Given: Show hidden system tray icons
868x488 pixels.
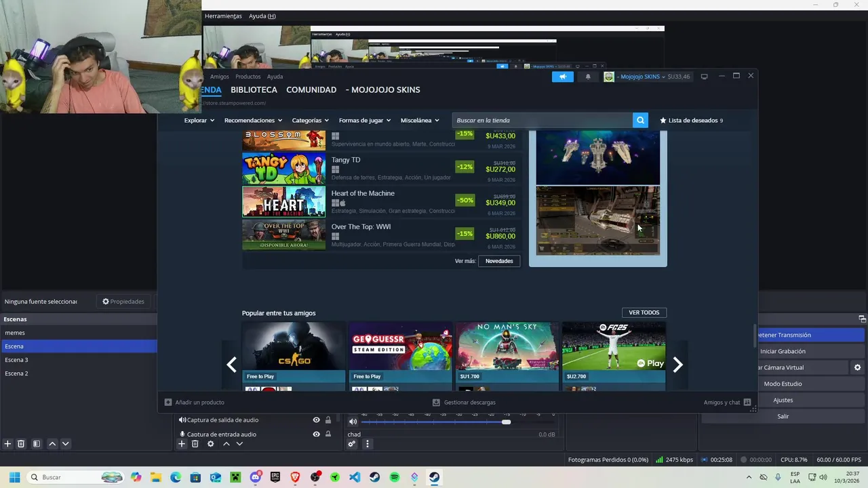Looking at the screenshot, I should (749, 477).
